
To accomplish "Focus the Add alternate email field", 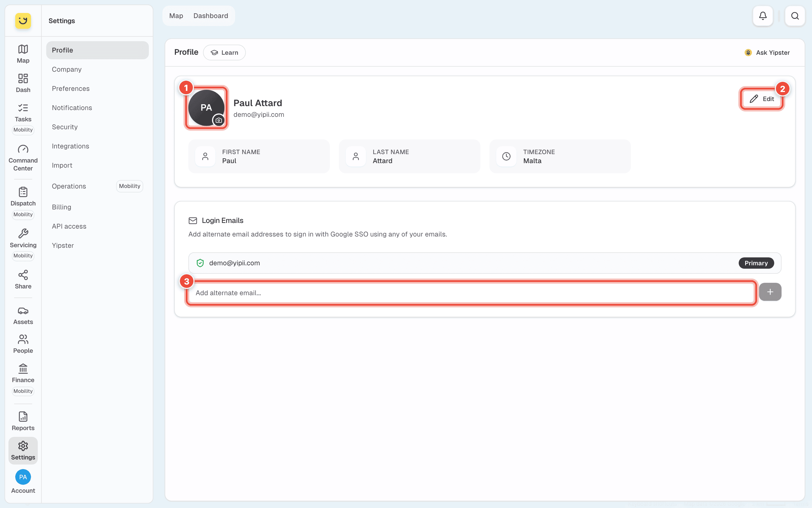I will coord(471,293).
